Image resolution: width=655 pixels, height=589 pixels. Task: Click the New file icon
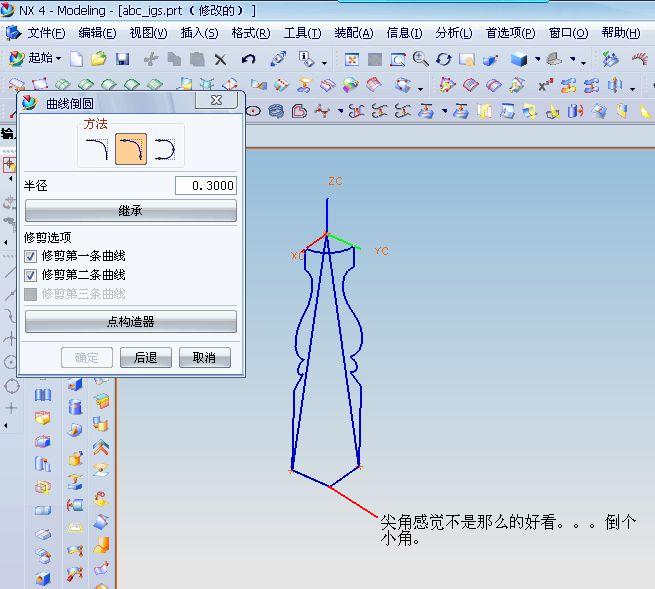pyautogui.click(x=76, y=59)
